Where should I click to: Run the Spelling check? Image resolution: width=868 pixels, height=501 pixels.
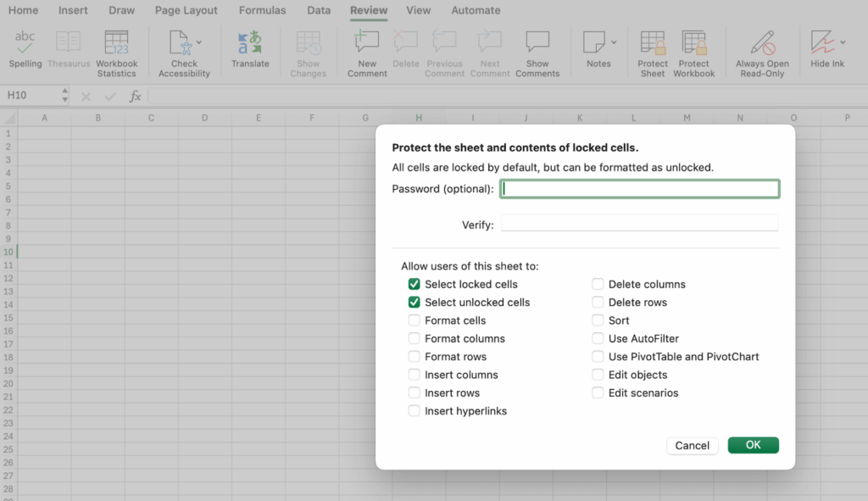tap(25, 50)
